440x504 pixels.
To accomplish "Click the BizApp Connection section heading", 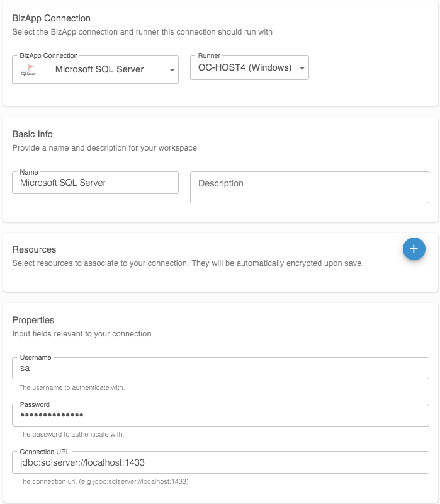I will pyautogui.click(x=52, y=18).
